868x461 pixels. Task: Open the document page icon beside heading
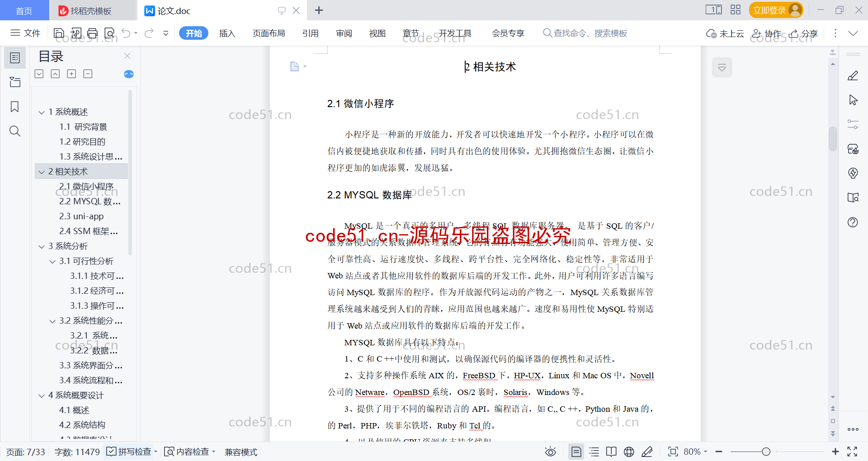pos(294,66)
